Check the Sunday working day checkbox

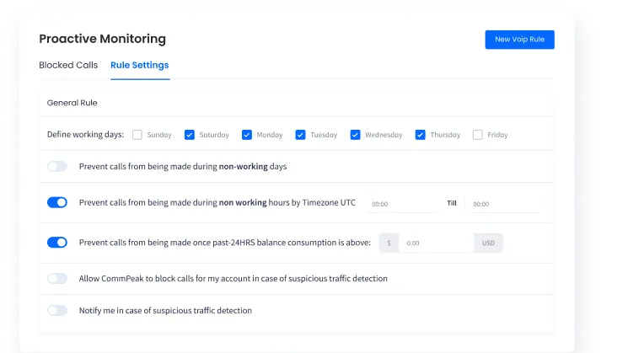tap(137, 135)
